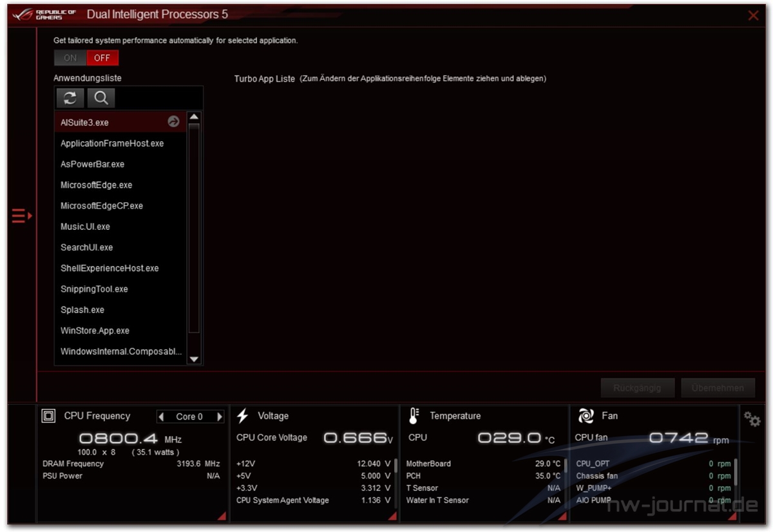Image resolution: width=773 pixels, height=532 pixels.
Task: Click the 029.0 °C CPU temperature readout
Action: 517,438
